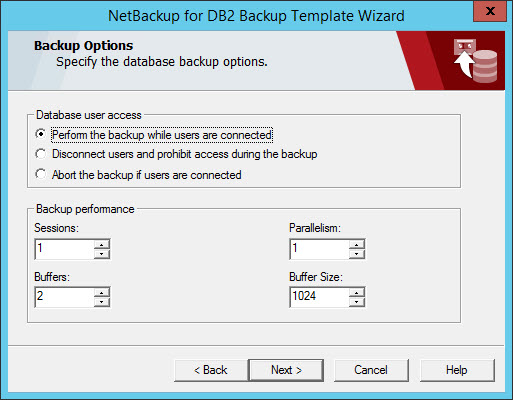Decrease the Parallelism spinner value

357,254
